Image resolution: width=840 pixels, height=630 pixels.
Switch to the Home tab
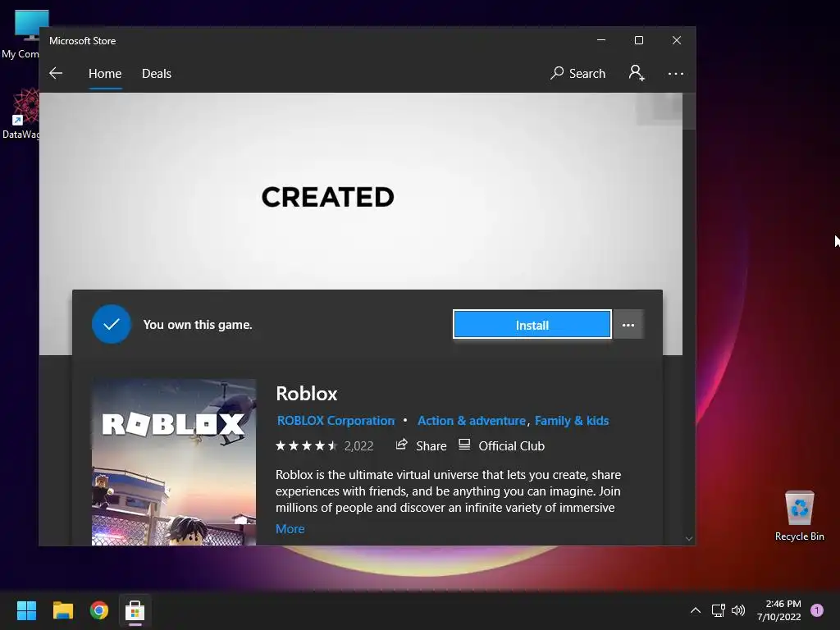105,73
